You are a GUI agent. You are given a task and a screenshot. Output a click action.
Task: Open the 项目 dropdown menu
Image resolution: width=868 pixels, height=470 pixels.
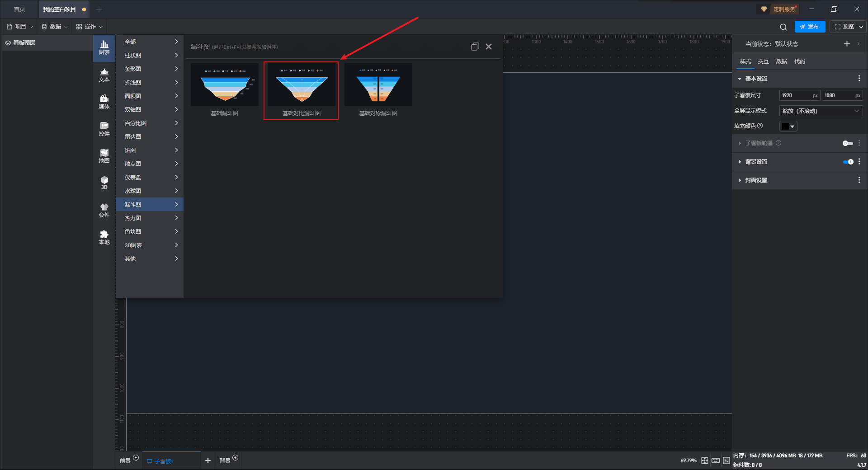pos(20,27)
